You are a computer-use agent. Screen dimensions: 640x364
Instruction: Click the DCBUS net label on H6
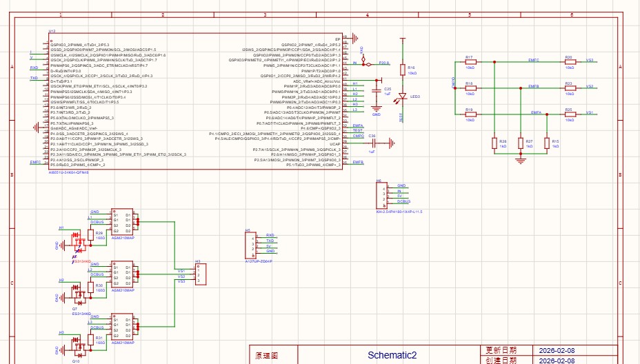403,201
